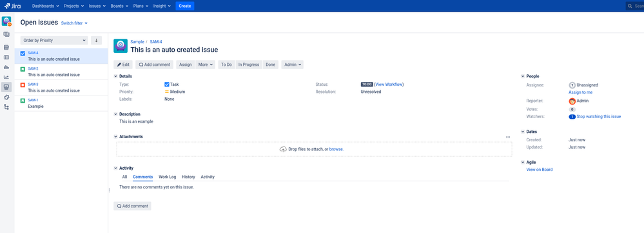Click the votes count badge
This screenshot has height=233, width=644.
[x=572, y=109]
